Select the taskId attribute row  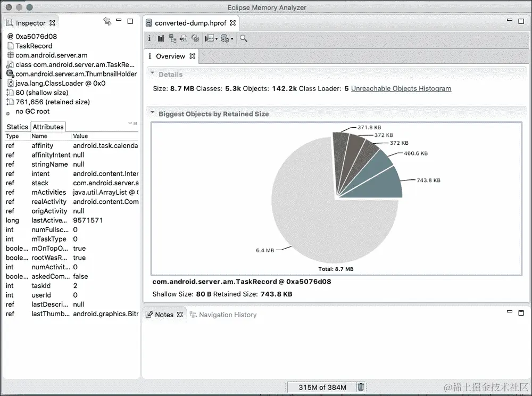(72, 286)
